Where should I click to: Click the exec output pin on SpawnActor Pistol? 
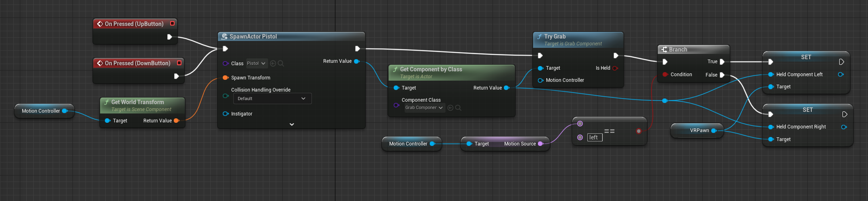click(x=358, y=49)
